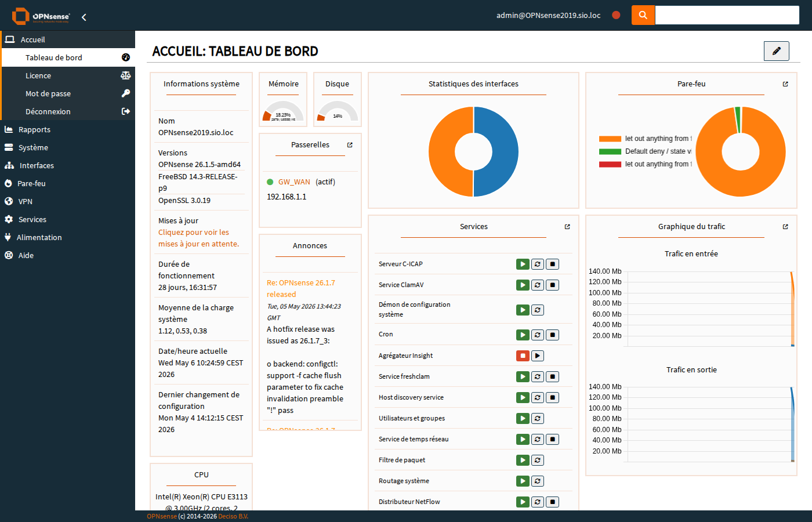Click the red status dot by the hostname
812x522 pixels.
tap(616, 15)
